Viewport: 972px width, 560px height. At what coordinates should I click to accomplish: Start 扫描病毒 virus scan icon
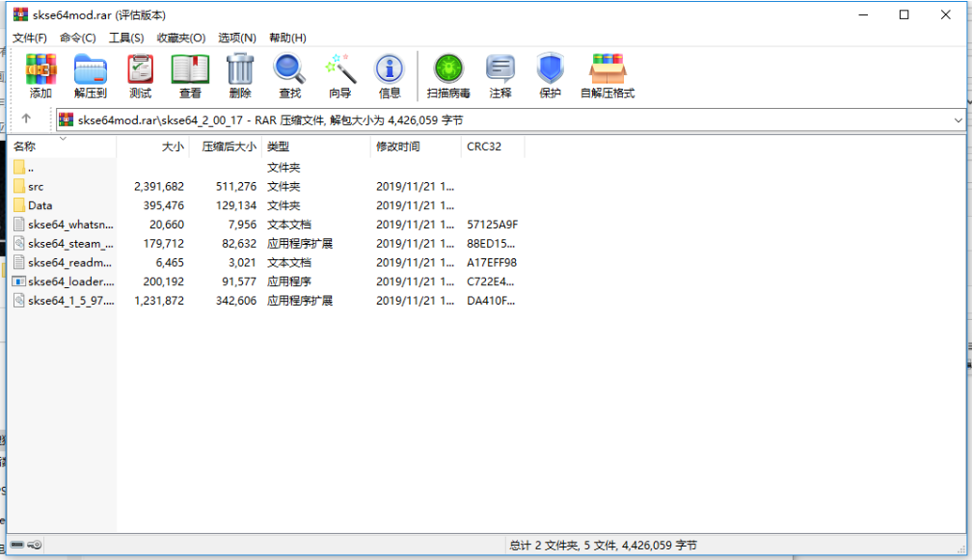click(447, 74)
